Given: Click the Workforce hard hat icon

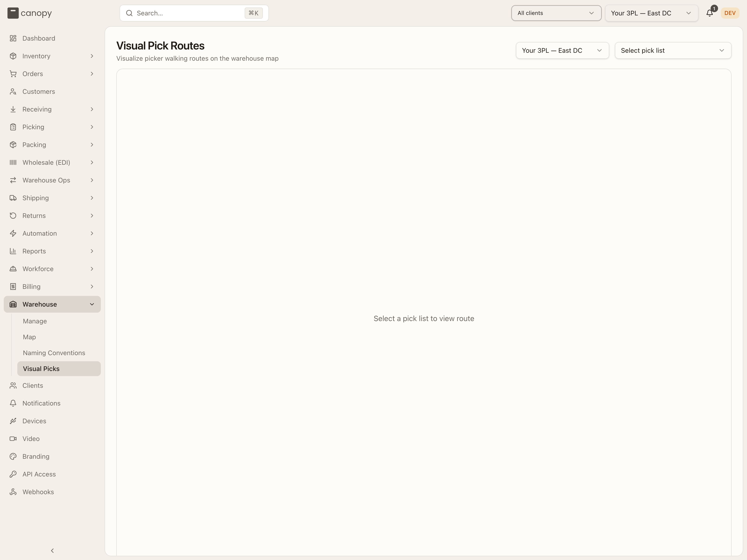Looking at the screenshot, I should click(x=13, y=269).
